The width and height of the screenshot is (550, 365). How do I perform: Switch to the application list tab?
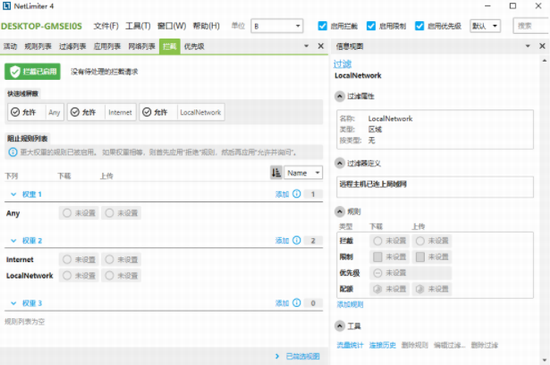click(107, 46)
